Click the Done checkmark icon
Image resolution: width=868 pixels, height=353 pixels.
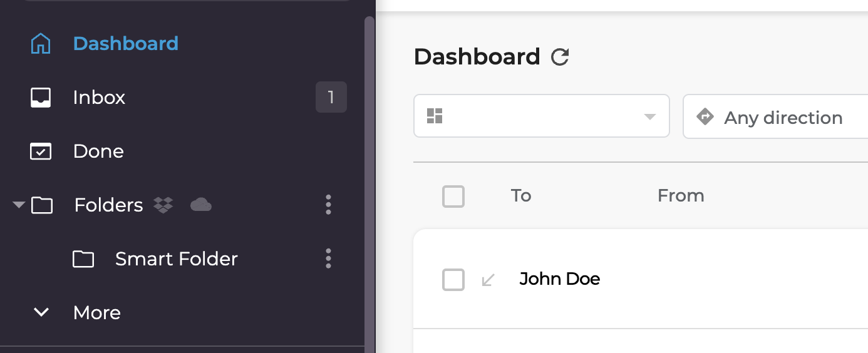pos(41,151)
